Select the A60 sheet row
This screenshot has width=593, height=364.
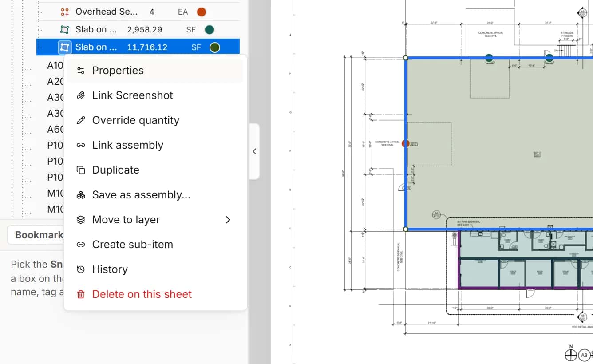[x=55, y=129]
